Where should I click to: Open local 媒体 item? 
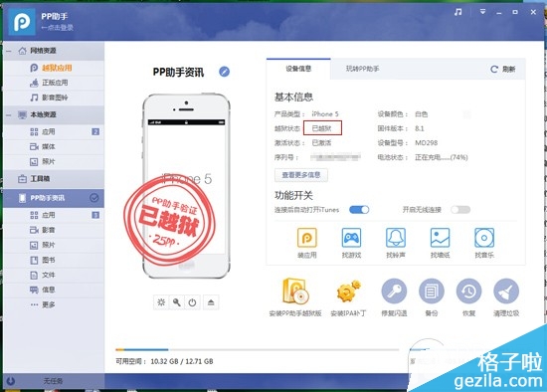[54, 146]
